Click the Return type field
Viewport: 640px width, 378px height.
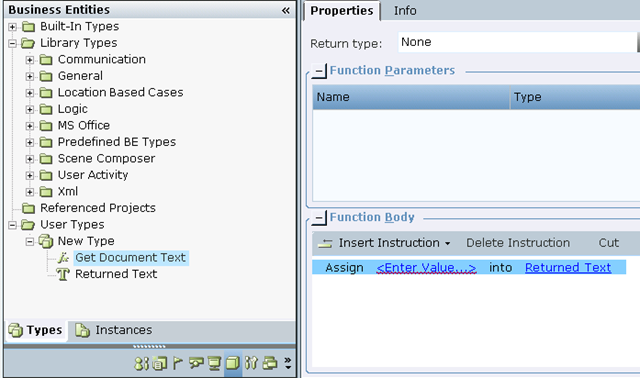(518, 42)
